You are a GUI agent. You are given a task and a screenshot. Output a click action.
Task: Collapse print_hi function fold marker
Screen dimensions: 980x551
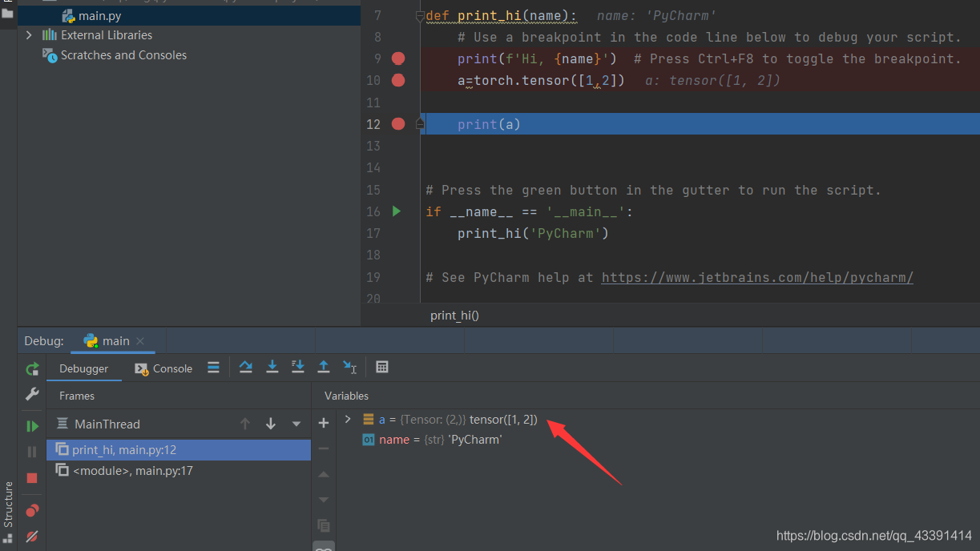(x=420, y=16)
